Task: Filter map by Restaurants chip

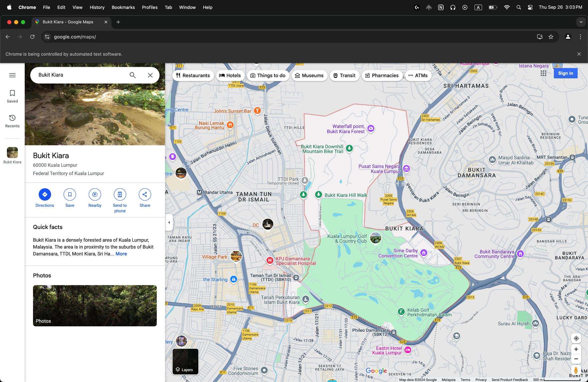Action: click(193, 75)
